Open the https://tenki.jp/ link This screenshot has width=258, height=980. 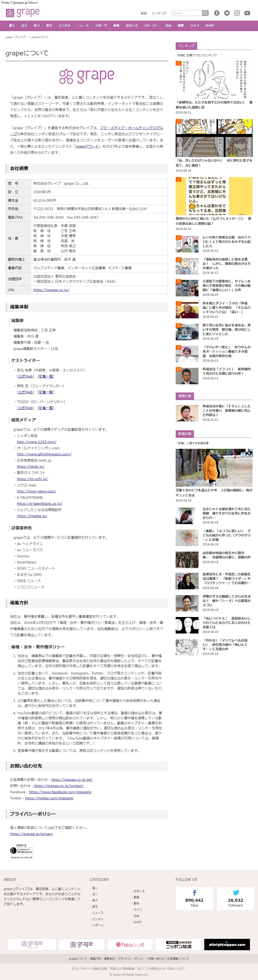[30, 466]
